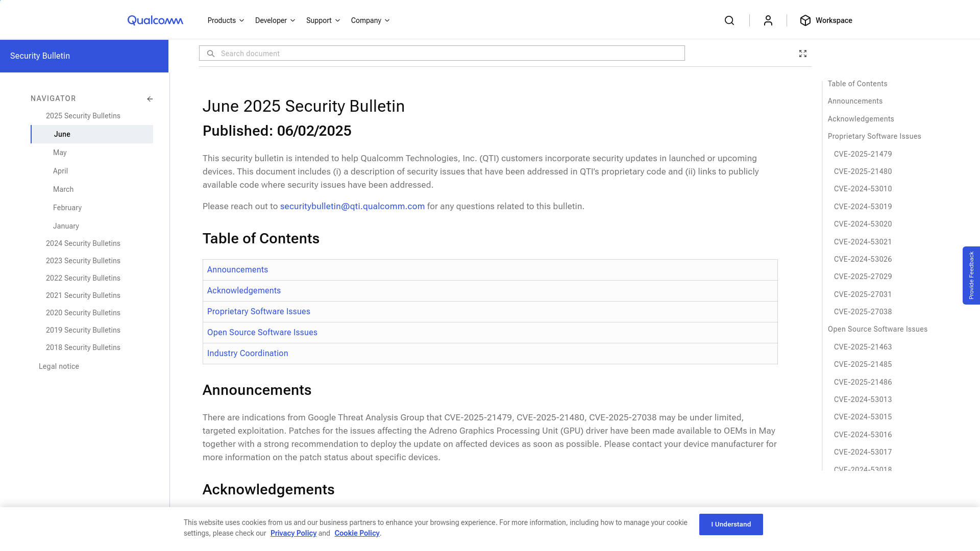Email securitybulletin@qti.qualcomm.com link
This screenshot has width=980, height=551.
pyautogui.click(x=352, y=206)
